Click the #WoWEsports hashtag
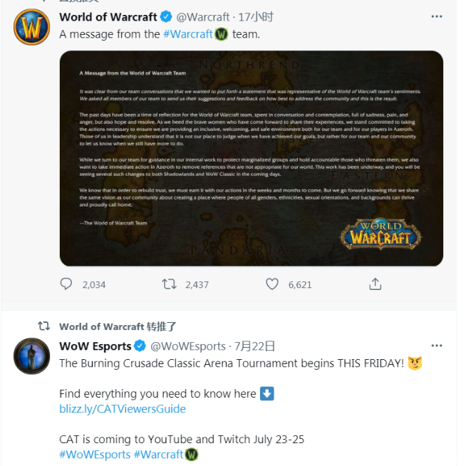This screenshot has height=466, width=476. (95, 455)
